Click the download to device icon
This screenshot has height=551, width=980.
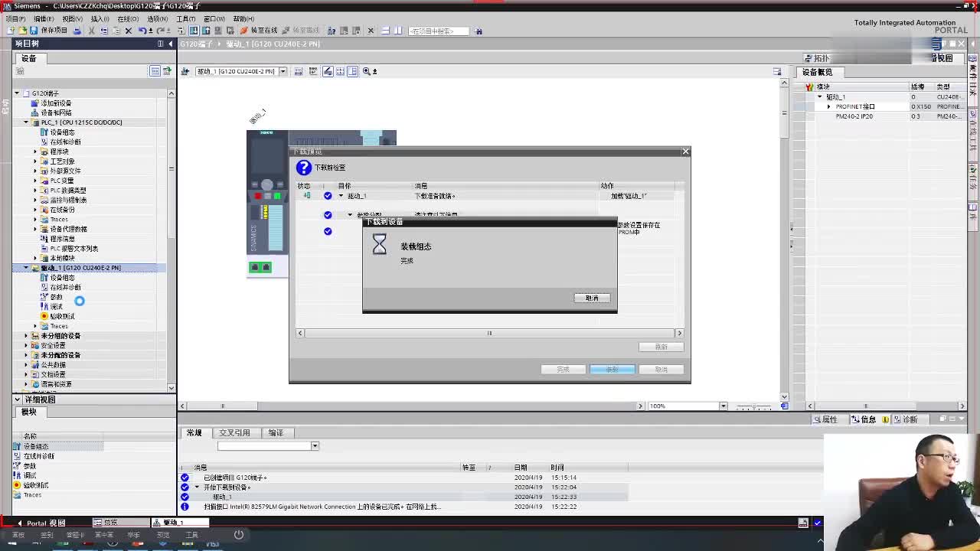tap(194, 31)
